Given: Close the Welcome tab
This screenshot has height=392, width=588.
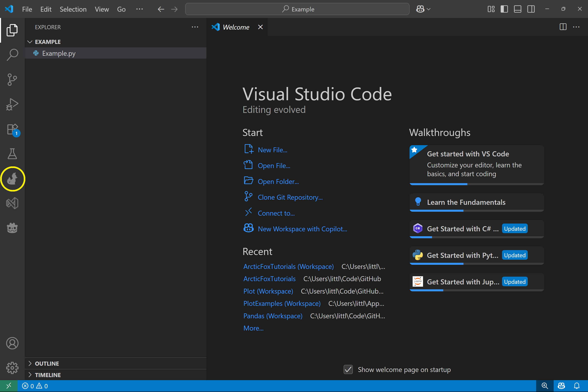Looking at the screenshot, I should click(260, 27).
